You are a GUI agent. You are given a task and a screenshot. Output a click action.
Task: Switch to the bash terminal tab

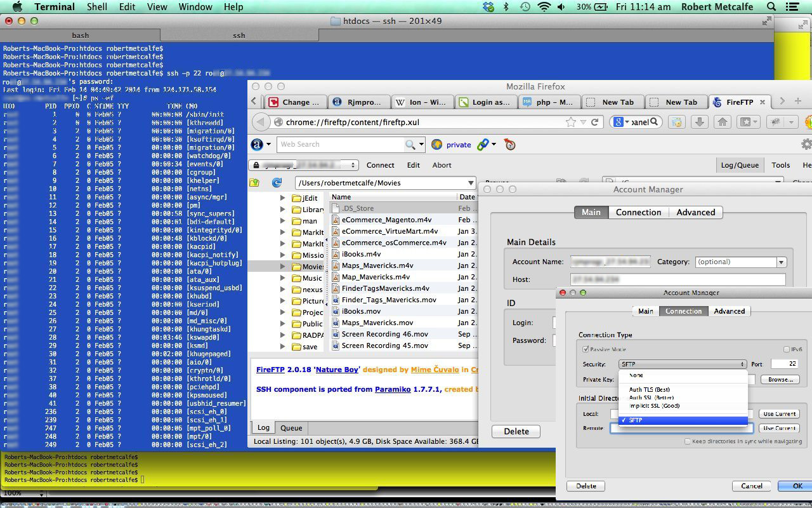tap(81, 35)
